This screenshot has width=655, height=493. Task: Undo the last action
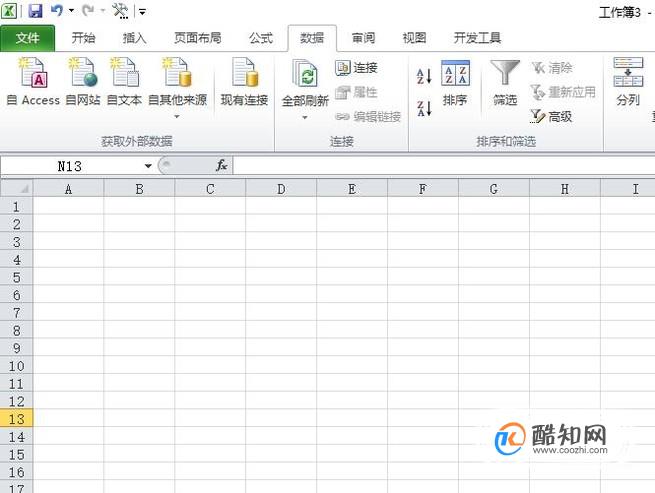tap(56, 10)
